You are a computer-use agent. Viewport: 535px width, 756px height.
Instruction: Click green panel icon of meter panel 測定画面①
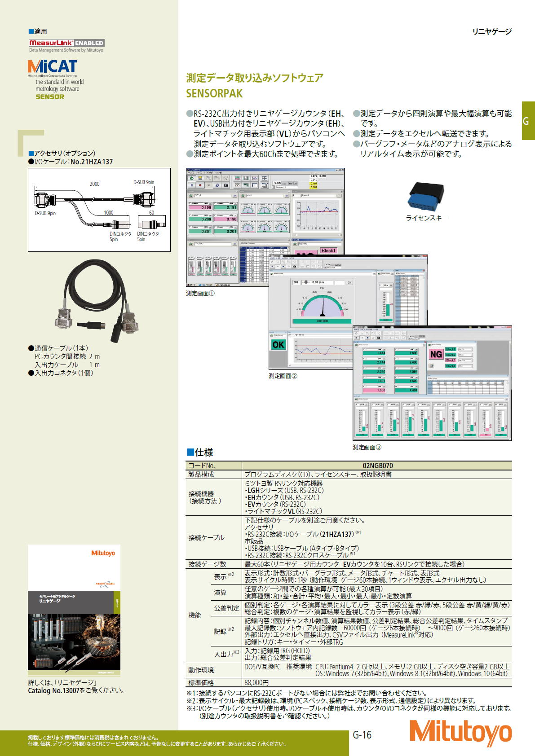pyautogui.click(x=243, y=196)
